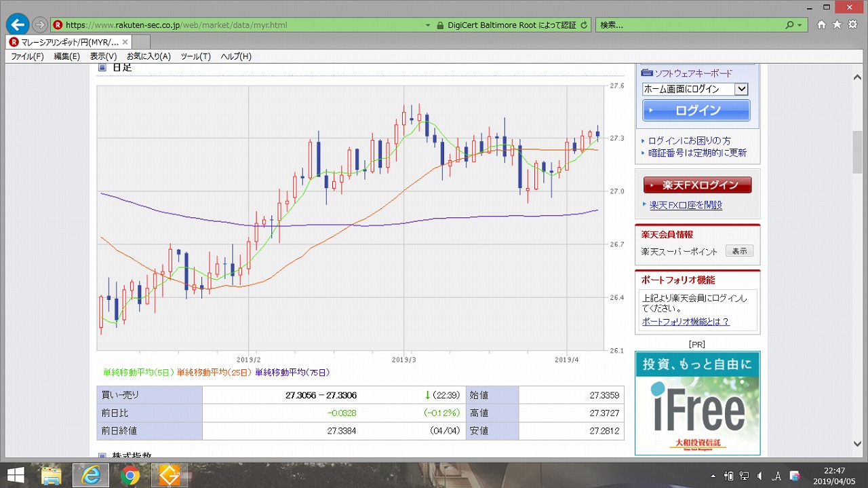Open the お気に入り(A) menu
Viewport: 868px width, 488px height.
[x=149, y=56]
